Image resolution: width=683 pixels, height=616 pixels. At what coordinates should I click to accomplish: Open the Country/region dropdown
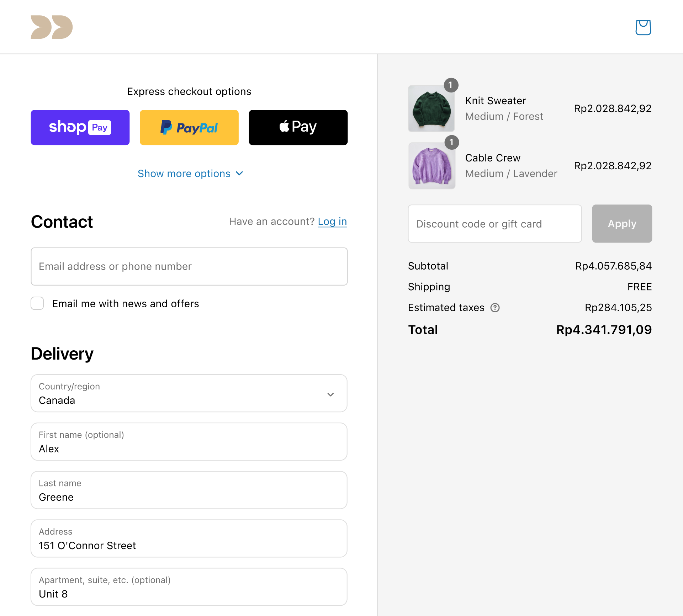click(x=189, y=393)
